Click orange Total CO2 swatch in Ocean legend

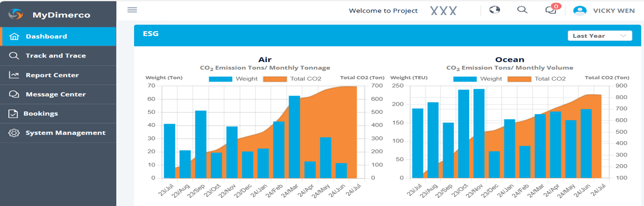[519, 79]
